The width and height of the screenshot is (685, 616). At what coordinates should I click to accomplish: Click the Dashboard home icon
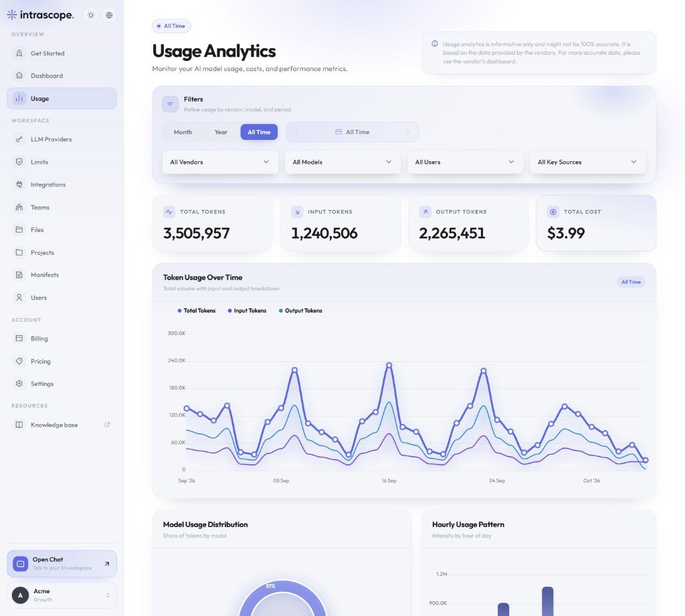tap(19, 76)
